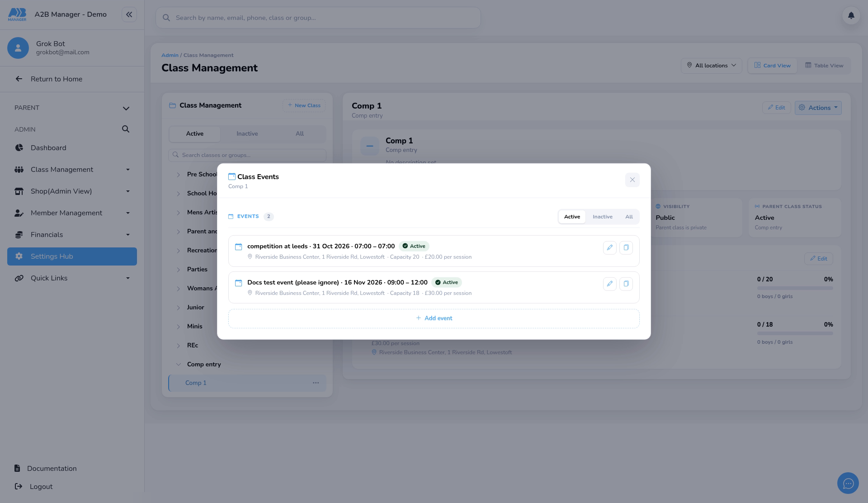This screenshot has height=503, width=868.
Task: Open the Documentation link
Action: [46, 469]
